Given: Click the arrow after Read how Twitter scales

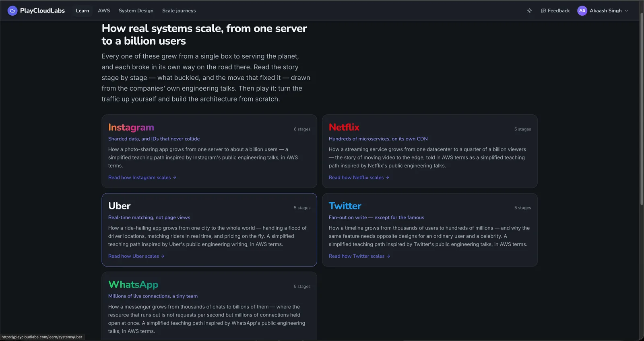Looking at the screenshot, I should (x=388, y=256).
